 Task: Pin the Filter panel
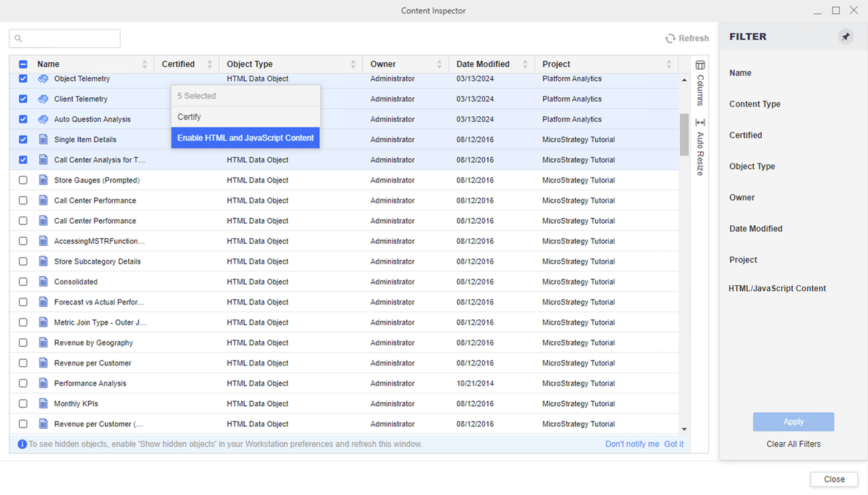(x=845, y=37)
